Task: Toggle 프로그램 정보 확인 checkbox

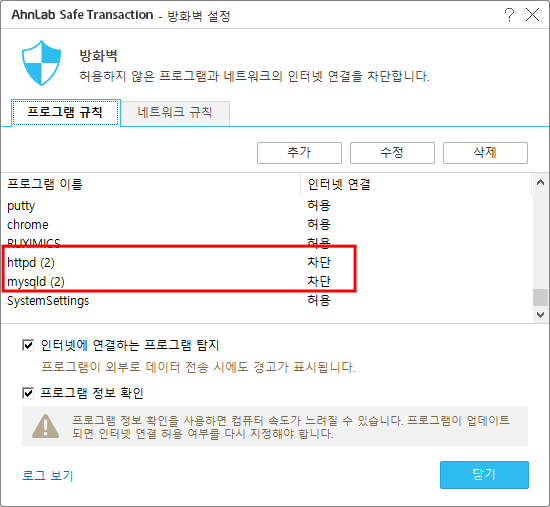Action: [28, 393]
